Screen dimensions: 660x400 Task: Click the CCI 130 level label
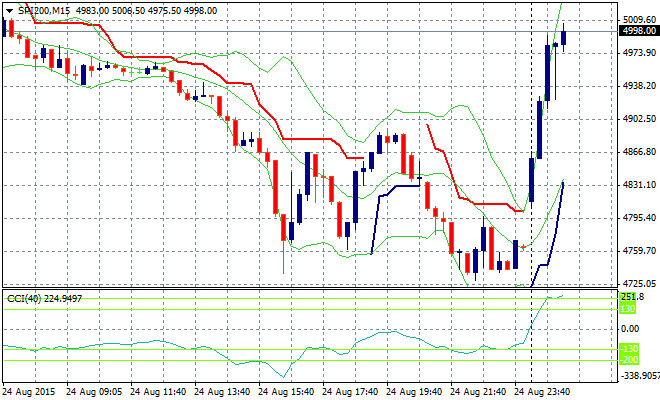pyautogui.click(x=628, y=309)
